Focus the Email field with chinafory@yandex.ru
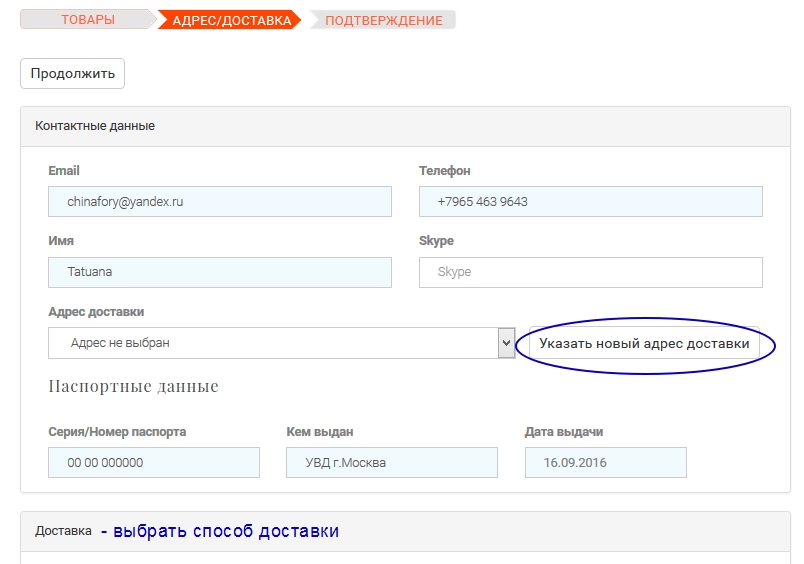The height and width of the screenshot is (564, 804). (x=220, y=202)
